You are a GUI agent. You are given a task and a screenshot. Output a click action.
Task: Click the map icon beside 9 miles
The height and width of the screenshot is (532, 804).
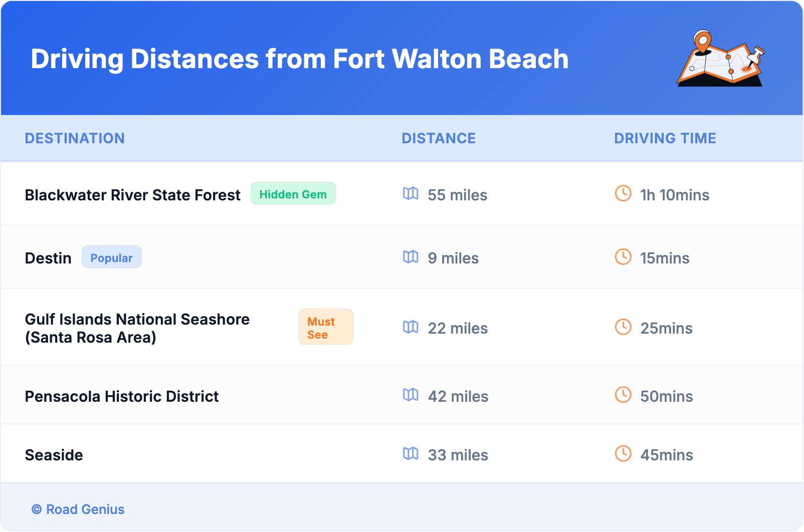pos(411,257)
